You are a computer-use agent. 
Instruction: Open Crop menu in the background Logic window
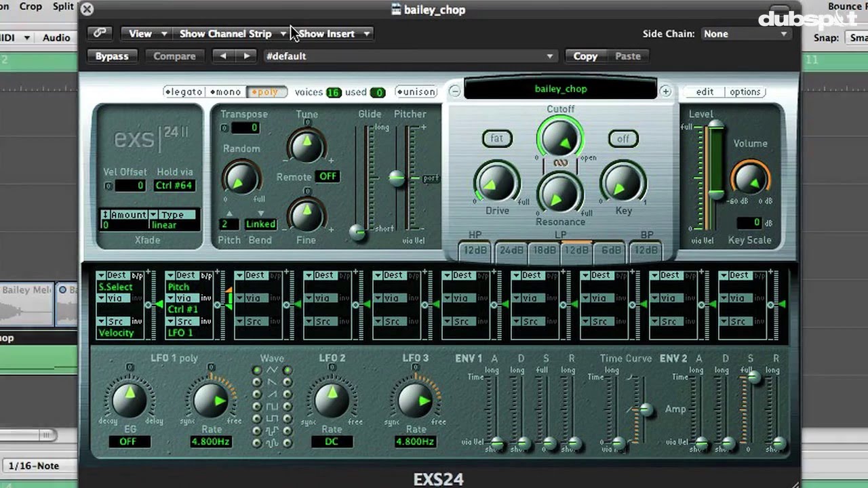click(x=31, y=6)
